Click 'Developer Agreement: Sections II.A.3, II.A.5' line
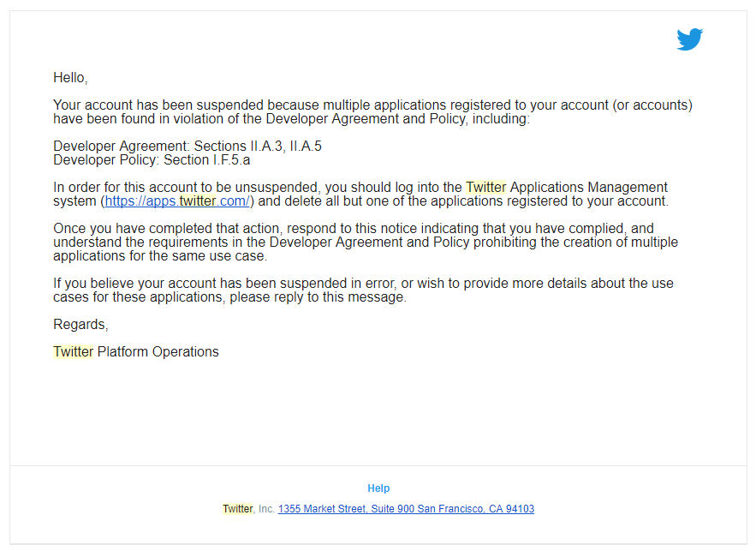Viewport: 756px width, 551px height. [187, 146]
